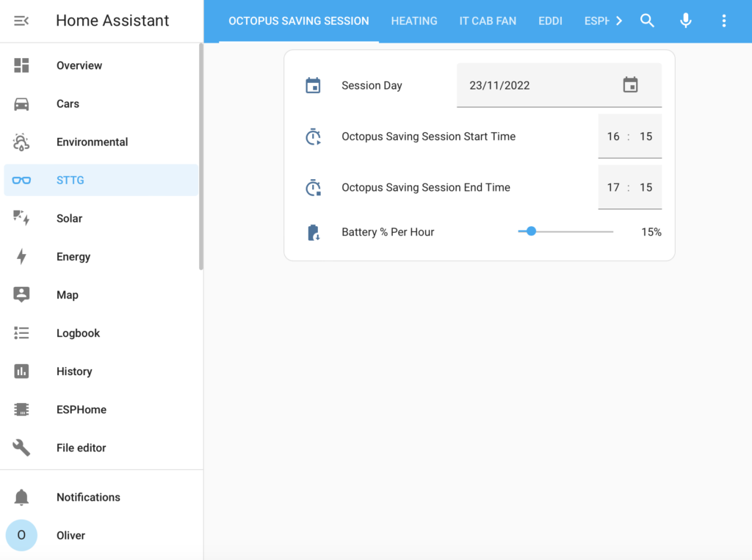
Task: Click Octopus Saving Session Start Time label
Action: point(428,137)
